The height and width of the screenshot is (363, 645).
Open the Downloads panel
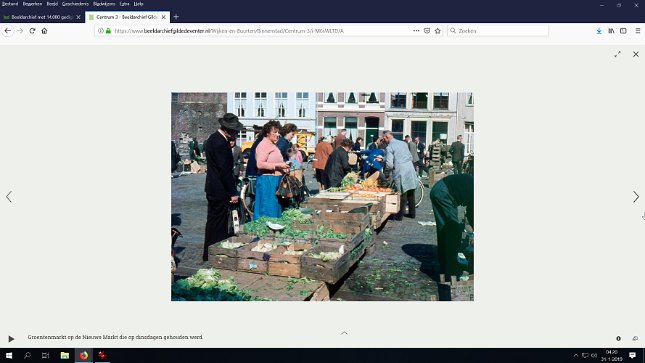tap(599, 31)
